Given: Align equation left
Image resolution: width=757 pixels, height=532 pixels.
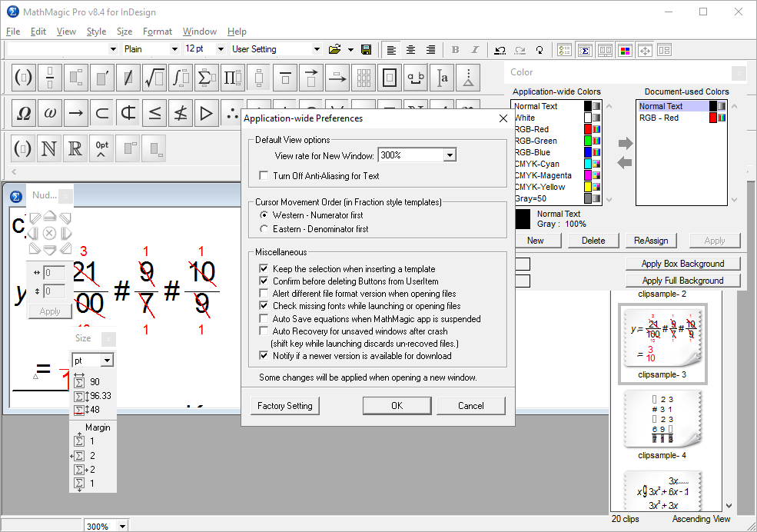Looking at the screenshot, I should point(391,50).
